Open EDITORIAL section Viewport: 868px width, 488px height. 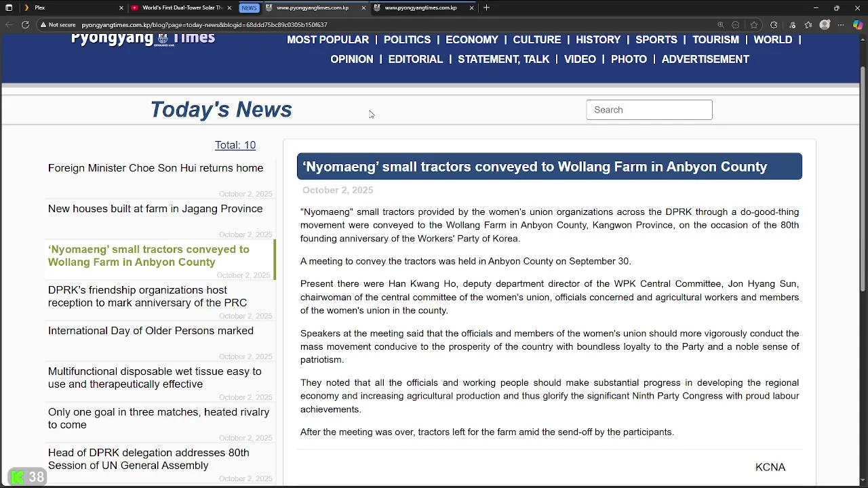click(x=416, y=60)
